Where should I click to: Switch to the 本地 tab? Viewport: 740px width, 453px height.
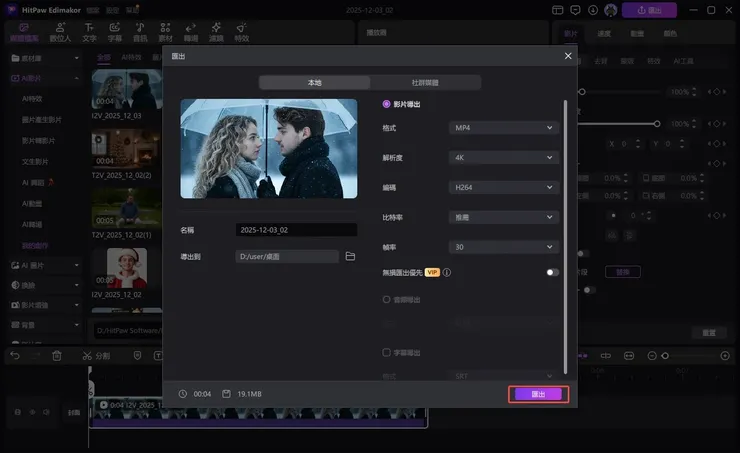click(314, 83)
